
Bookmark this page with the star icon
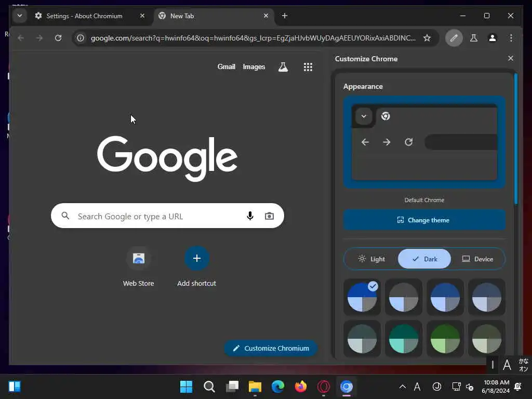tap(427, 38)
